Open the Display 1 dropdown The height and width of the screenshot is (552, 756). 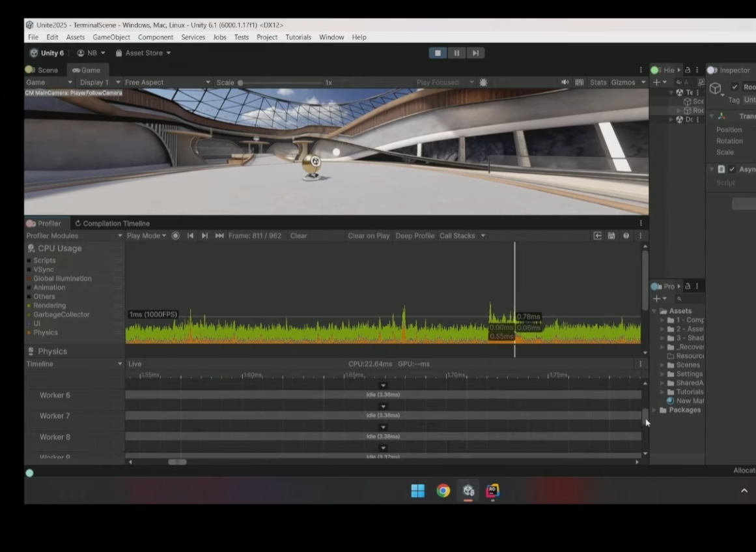point(100,83)
